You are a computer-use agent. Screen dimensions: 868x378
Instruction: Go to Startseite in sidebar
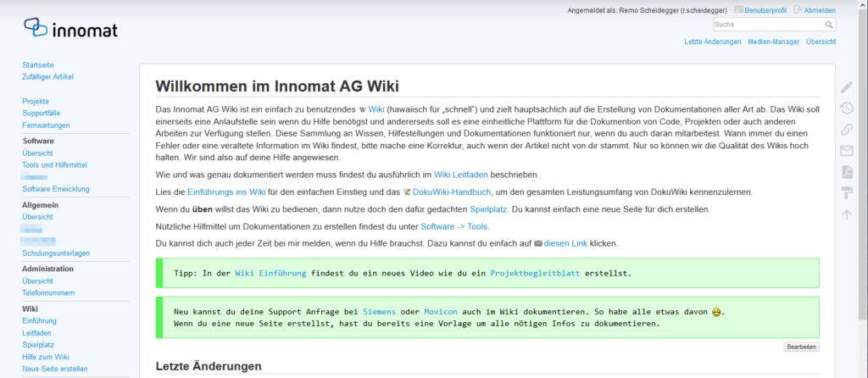pyautogui.click(x=37, y=65)
